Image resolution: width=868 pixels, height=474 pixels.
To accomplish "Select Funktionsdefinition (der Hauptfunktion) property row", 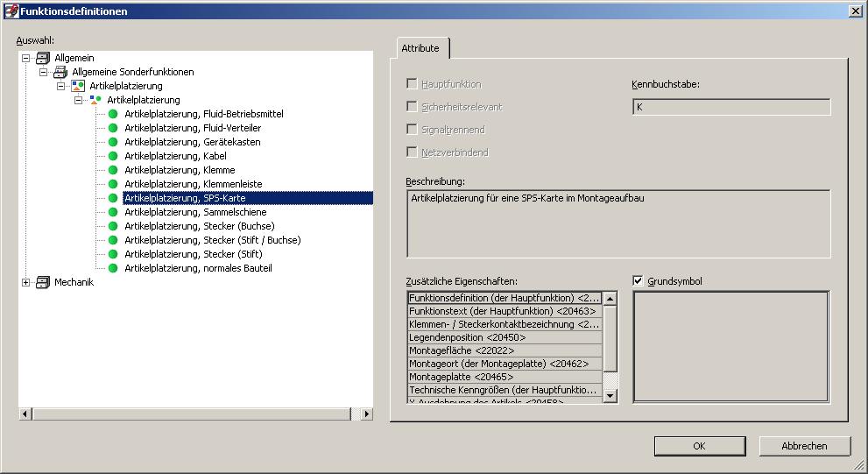I will (x=505, y=298).
